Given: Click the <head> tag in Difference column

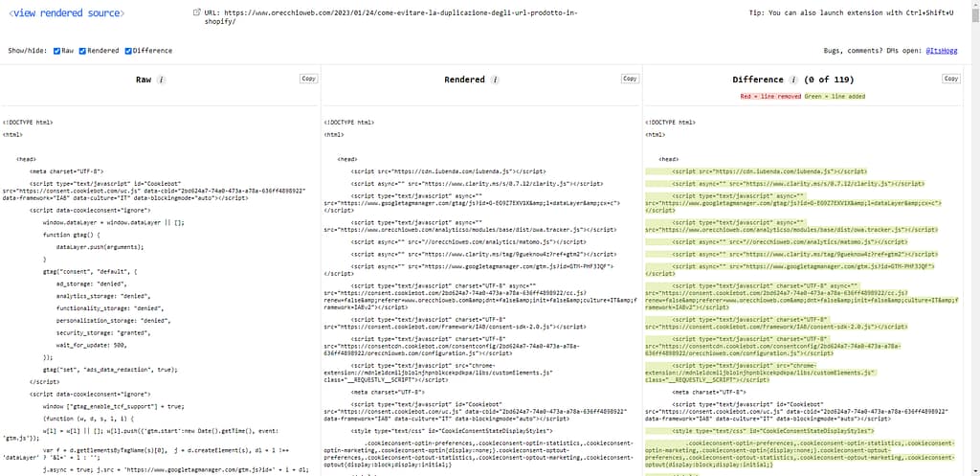Looking at the screenshot, I should (669, 159).
